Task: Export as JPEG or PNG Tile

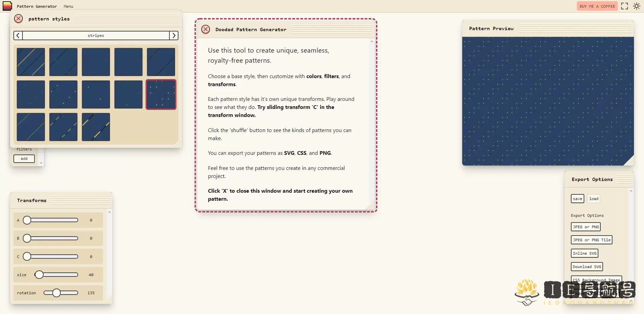Action: pyautogui.click(x=591, y=240)
